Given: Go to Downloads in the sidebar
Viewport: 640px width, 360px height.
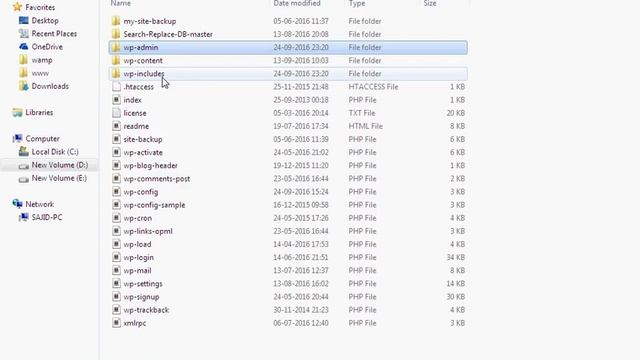Looking at the screenshot, I should [x=50, y=86].
